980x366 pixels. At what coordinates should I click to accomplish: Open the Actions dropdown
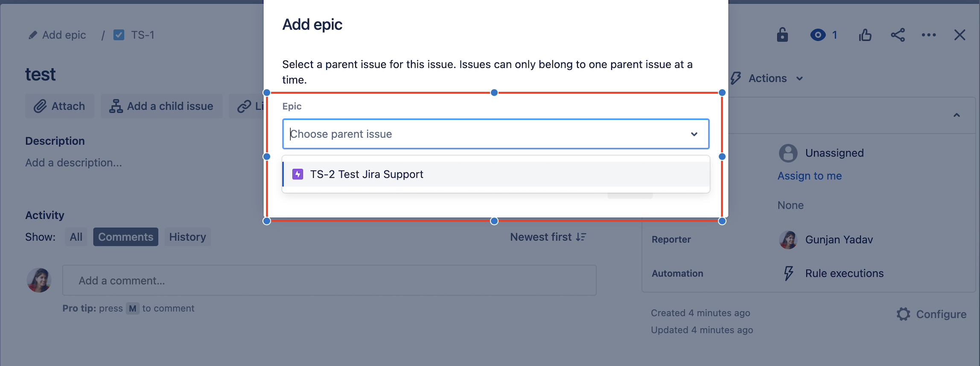[x=768, y=78]
